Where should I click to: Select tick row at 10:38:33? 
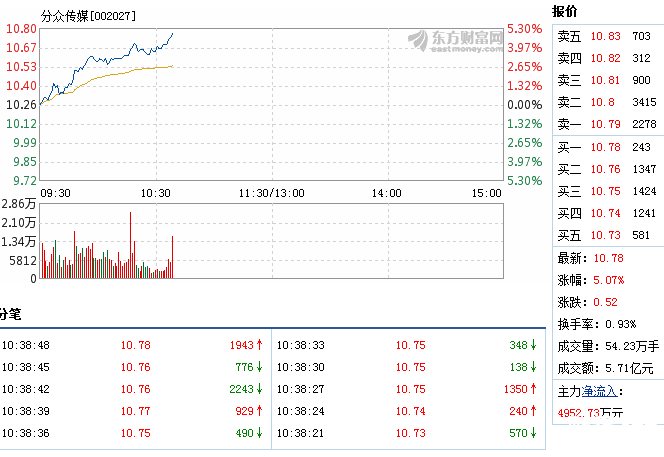[408, 345]
